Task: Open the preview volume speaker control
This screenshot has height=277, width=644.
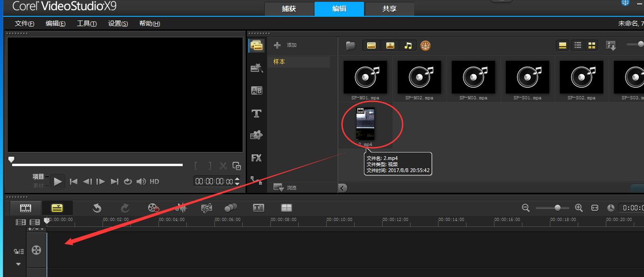Action: [x=141, y=181]
